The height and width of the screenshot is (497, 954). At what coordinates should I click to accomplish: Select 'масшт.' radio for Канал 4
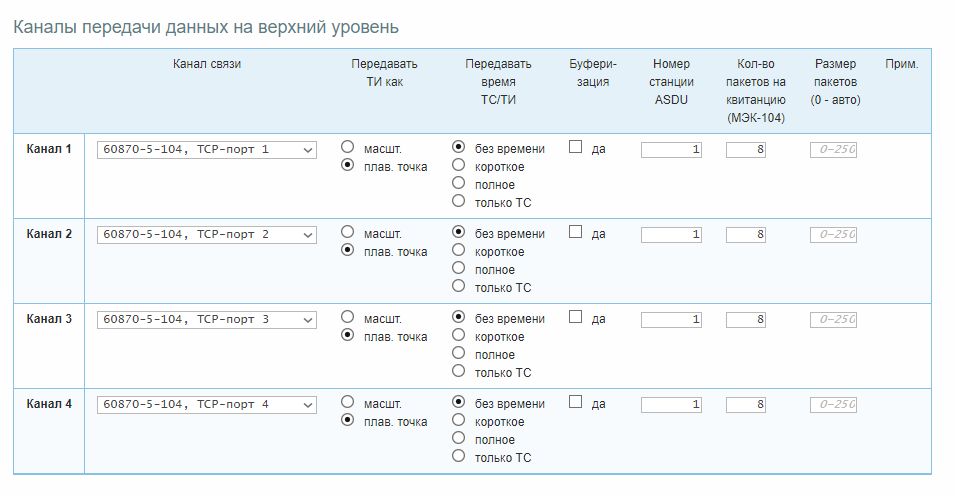click(x=348, y=402)
